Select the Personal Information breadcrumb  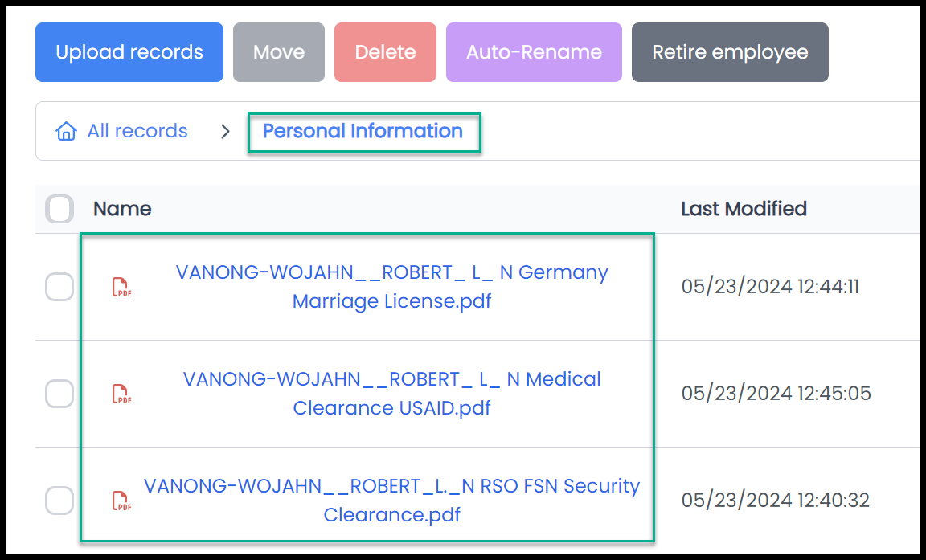(x=363, y=131)
